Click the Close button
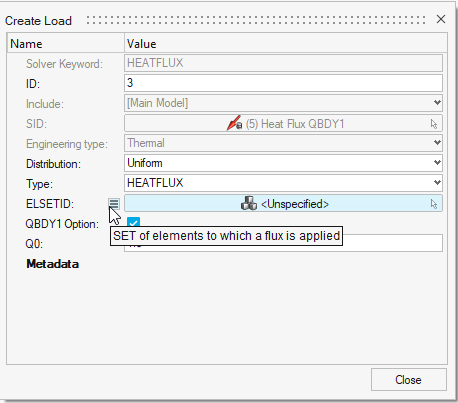Viewport: 458px width, 403px height. click(x=409, y=380)
